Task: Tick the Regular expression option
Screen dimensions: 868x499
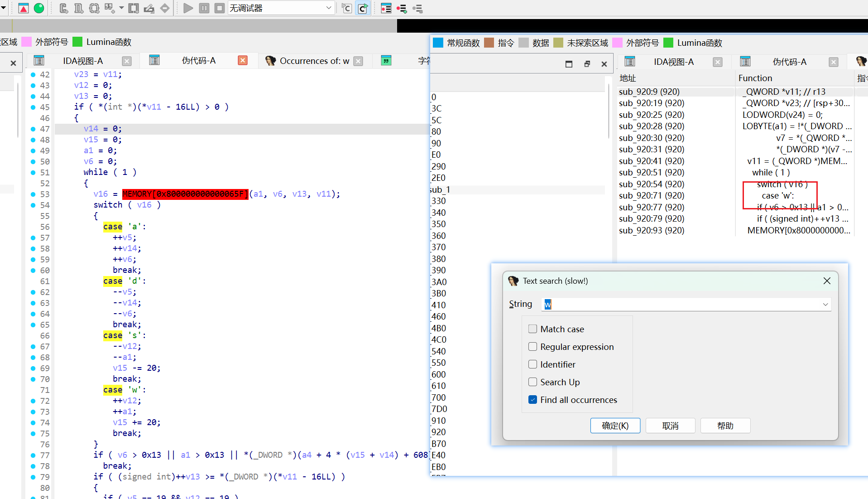Action: click(x=532, y=347)
